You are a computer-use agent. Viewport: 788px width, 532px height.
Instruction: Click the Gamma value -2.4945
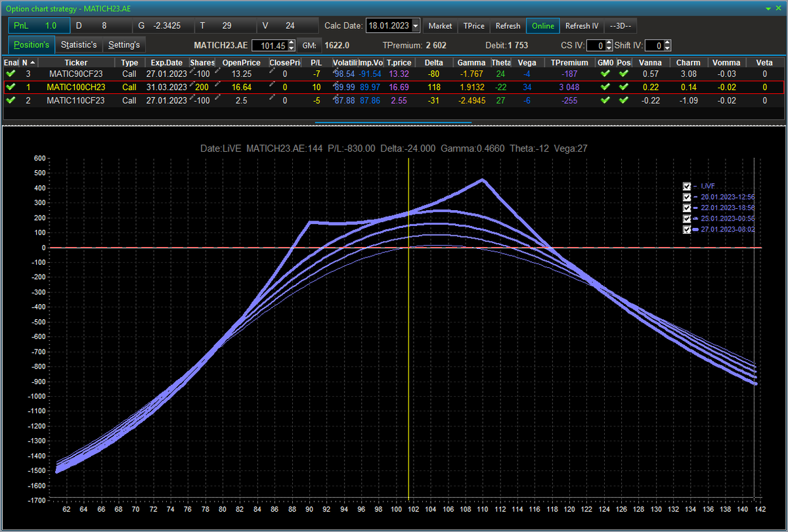(x=471, y=100)
